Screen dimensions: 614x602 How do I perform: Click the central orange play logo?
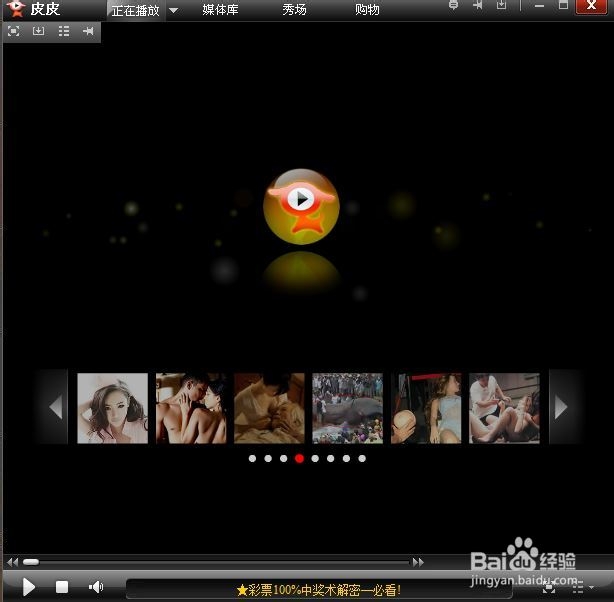[301, 206]
